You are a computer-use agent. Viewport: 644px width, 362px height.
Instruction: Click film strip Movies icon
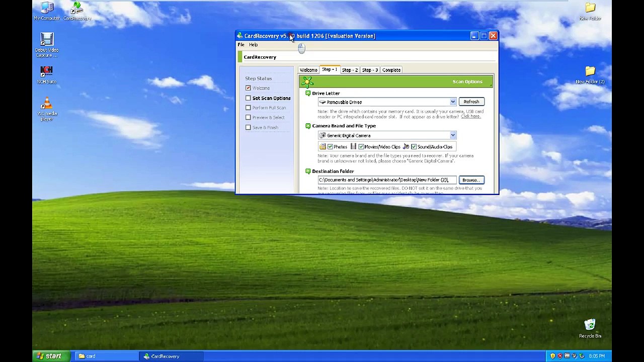(x=353, y=147)
